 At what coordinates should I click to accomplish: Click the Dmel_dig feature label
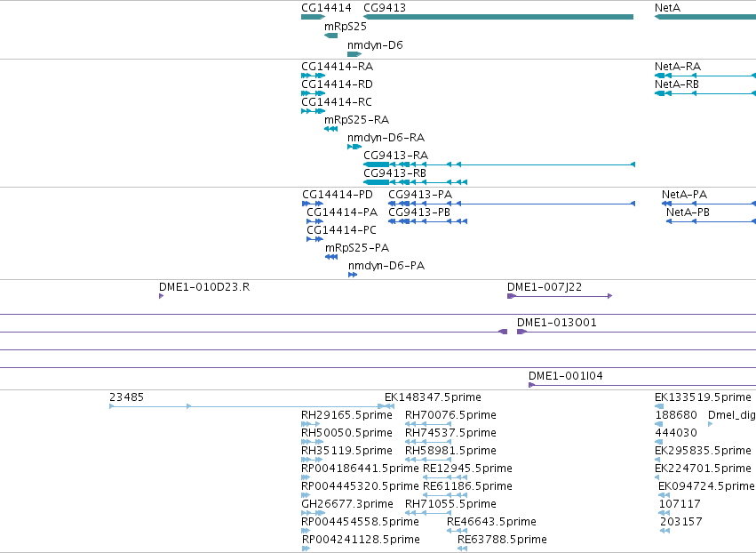pyautogui.click(x=731, y=415)
